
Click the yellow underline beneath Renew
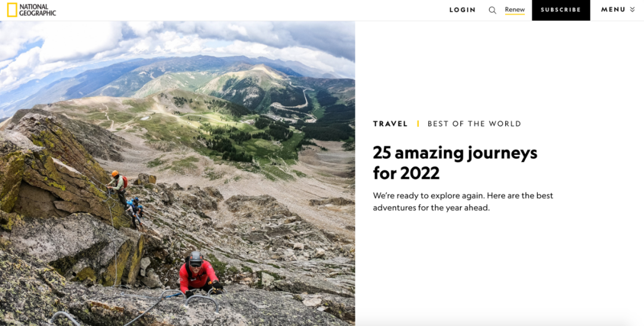pyautogui.click(x=515, y=14)
